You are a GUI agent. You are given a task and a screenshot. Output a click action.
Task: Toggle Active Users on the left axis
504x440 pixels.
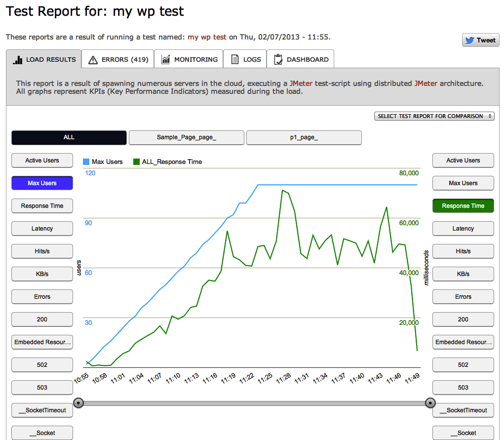click(x=42, y=160)
